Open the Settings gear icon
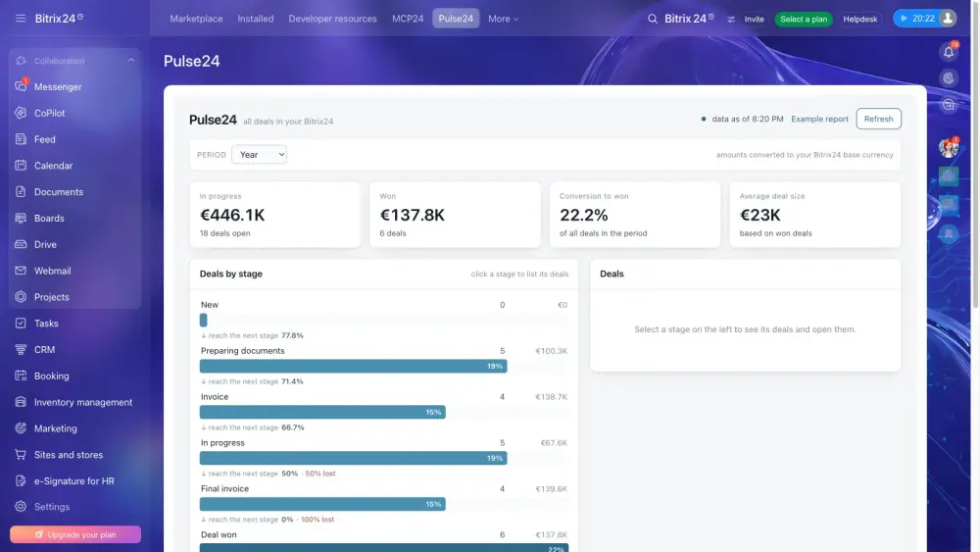Image resolution: width=980 pixels, height=552 pixels. click(21, 506)
